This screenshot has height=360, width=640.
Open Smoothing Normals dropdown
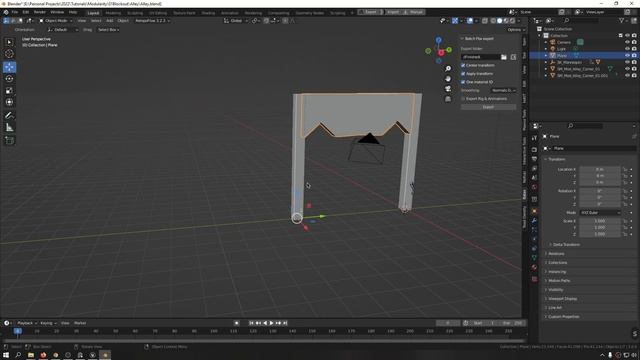(503, 91)
